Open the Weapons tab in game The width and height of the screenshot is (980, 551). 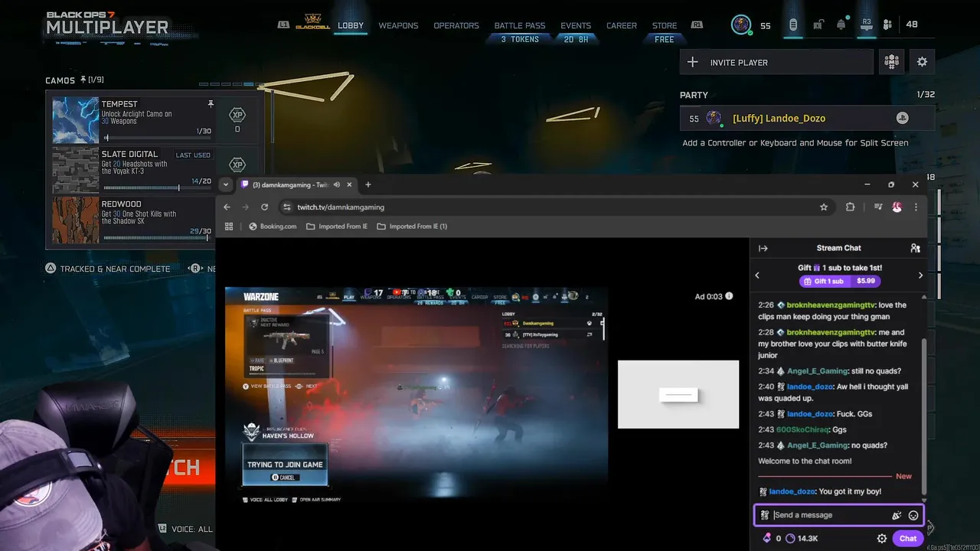pyautogui.click(x=398, y=25)
